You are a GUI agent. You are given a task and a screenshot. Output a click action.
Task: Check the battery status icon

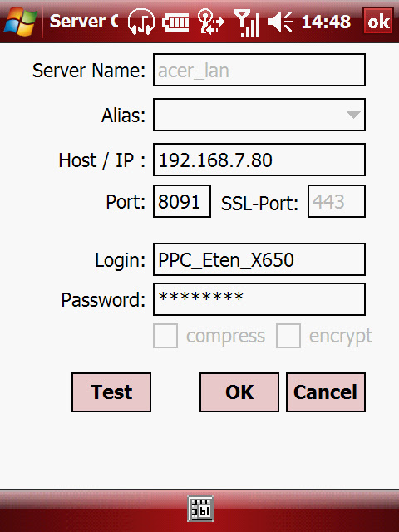(175, 22)
